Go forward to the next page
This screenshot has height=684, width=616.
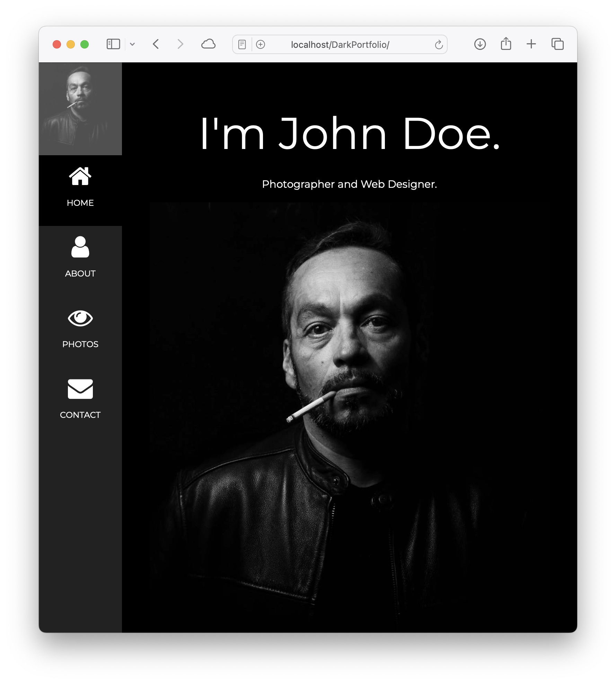(x=180, y=44)
